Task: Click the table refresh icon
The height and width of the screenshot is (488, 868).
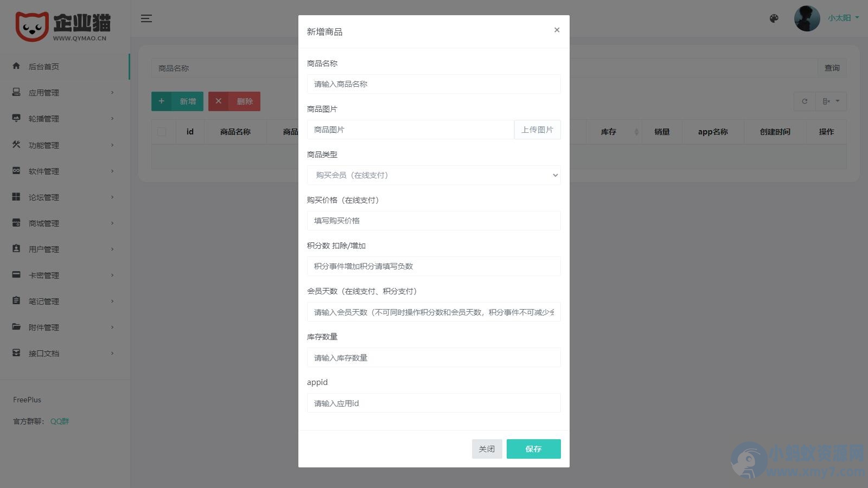Action: click(x=805, y=101)
